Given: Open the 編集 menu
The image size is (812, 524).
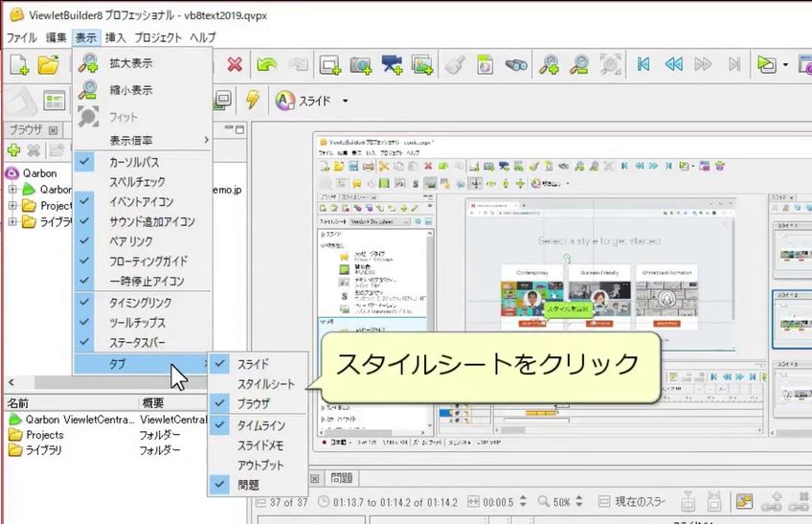Looking at the screenshot, I should click(x=56, y=37).
